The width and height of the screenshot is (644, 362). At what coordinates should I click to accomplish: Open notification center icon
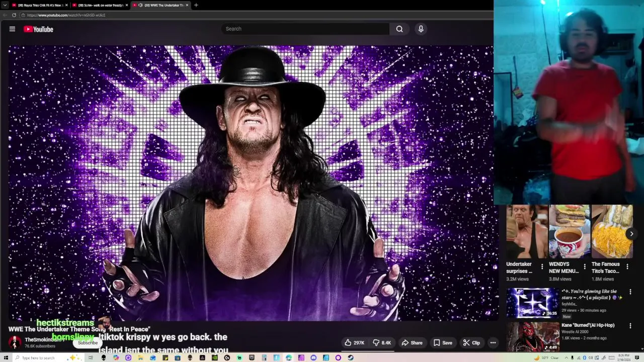[637, 357]
